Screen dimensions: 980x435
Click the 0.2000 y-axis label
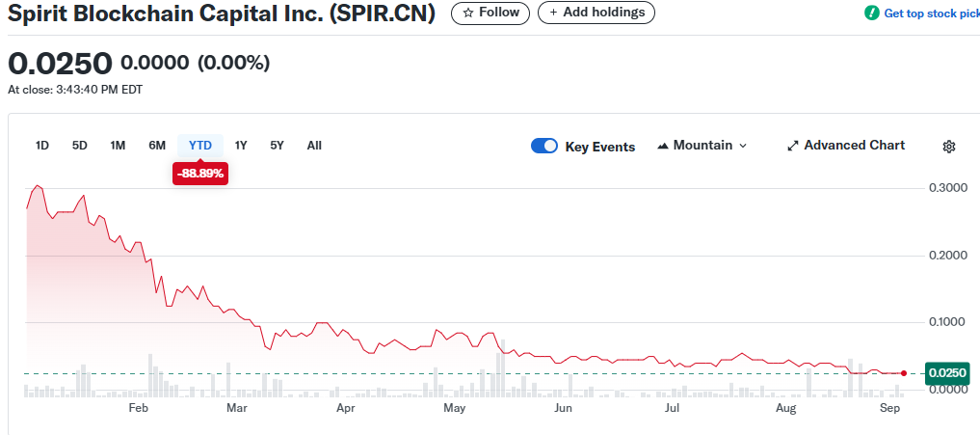[950, 256]
